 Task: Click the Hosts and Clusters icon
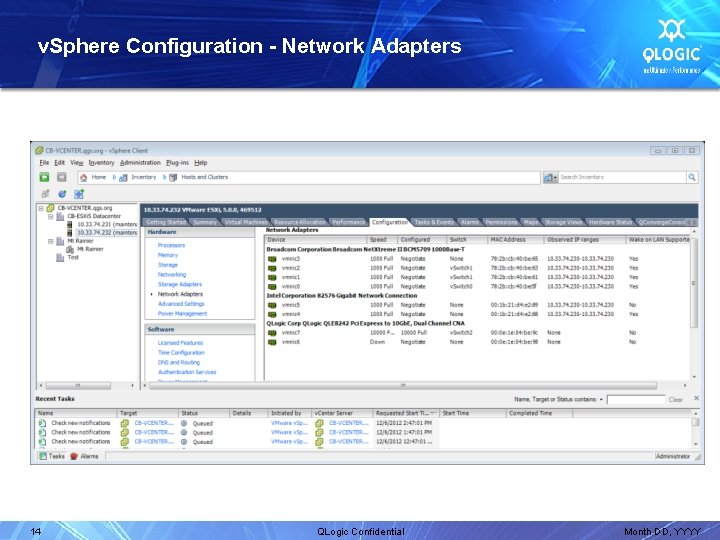[173, 178]
